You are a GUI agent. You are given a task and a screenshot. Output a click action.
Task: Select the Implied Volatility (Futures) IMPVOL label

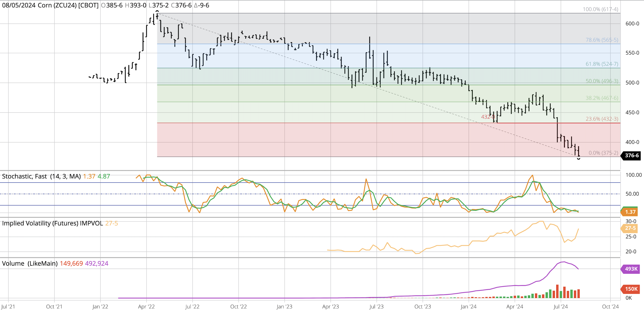(52, 223)
